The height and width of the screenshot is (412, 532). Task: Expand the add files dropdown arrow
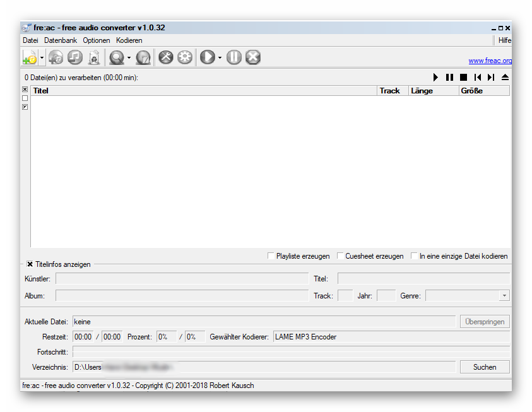[x=42, y=57]
